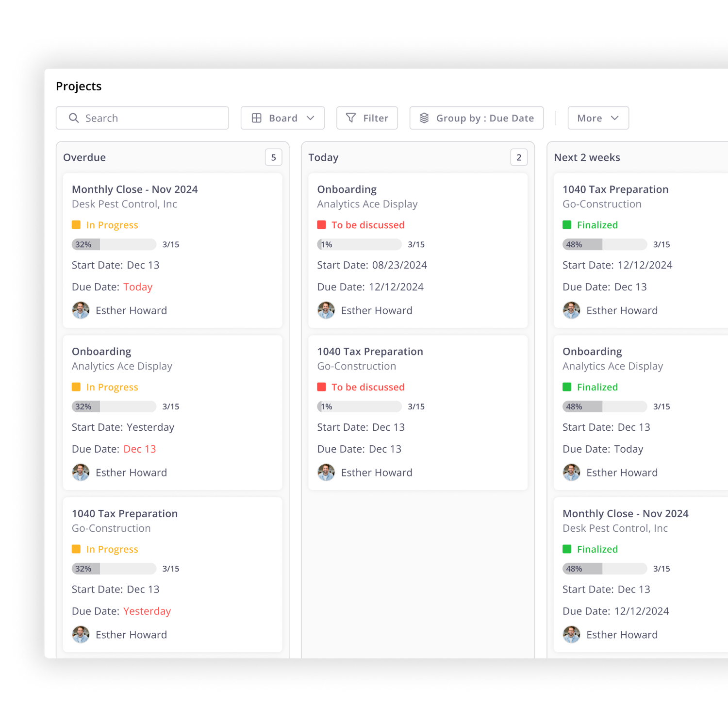
Task: Open the Board view dropdown
Action: [x=283, y=118]
